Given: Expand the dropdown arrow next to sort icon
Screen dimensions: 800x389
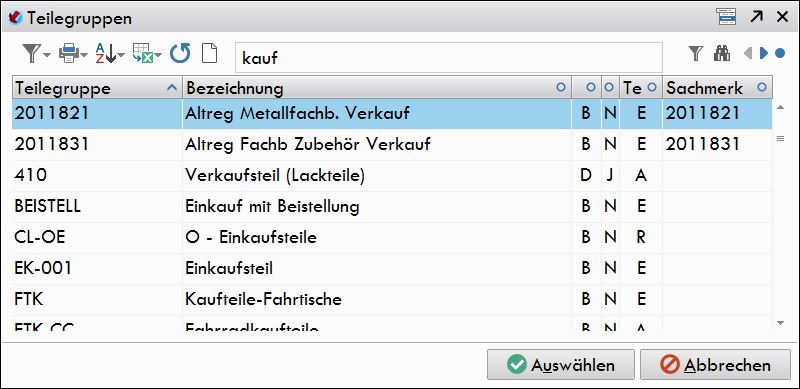Looking at the screenshot, I should [121, 55].
